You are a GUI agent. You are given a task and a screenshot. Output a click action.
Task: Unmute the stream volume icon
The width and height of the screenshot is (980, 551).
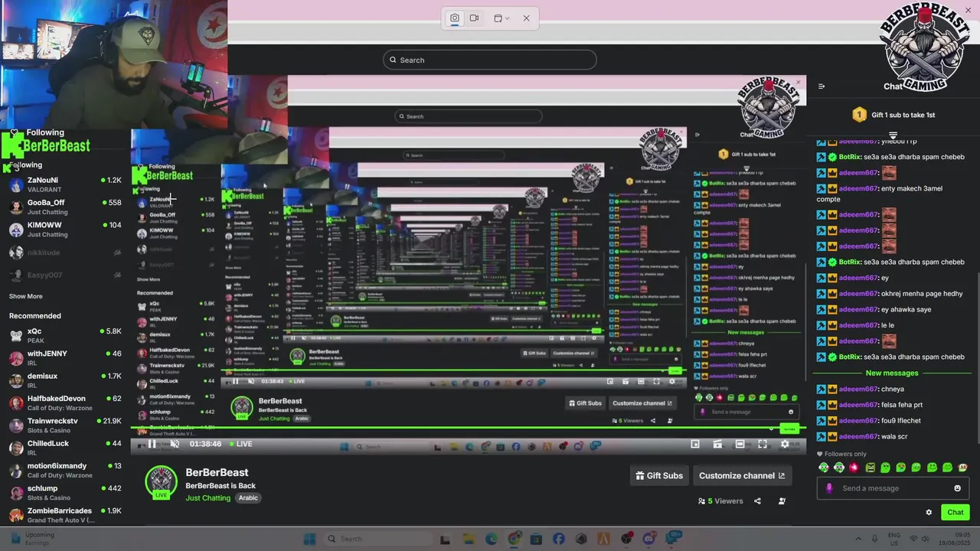pos(175,444)
